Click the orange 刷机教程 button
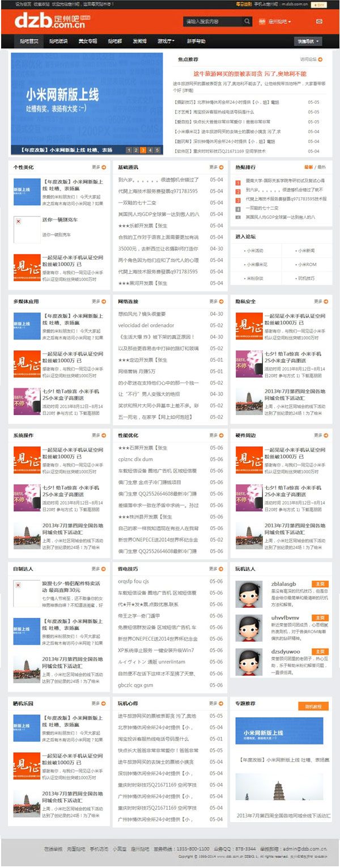Screen dimensions: 340x868 [313, 706]
